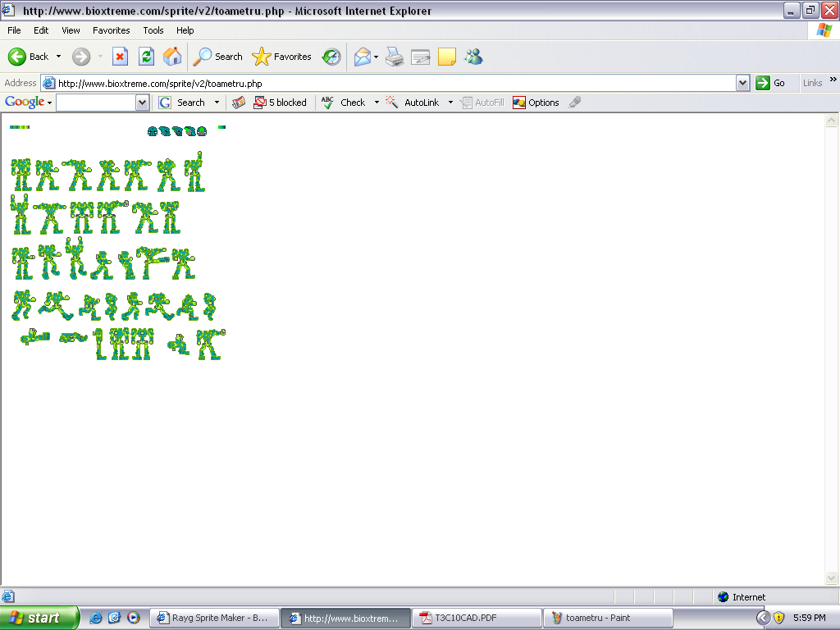840x630 pixels.
Task: Click the security shield tray icon
Action: pyautogui.click(x=779, y=618)
